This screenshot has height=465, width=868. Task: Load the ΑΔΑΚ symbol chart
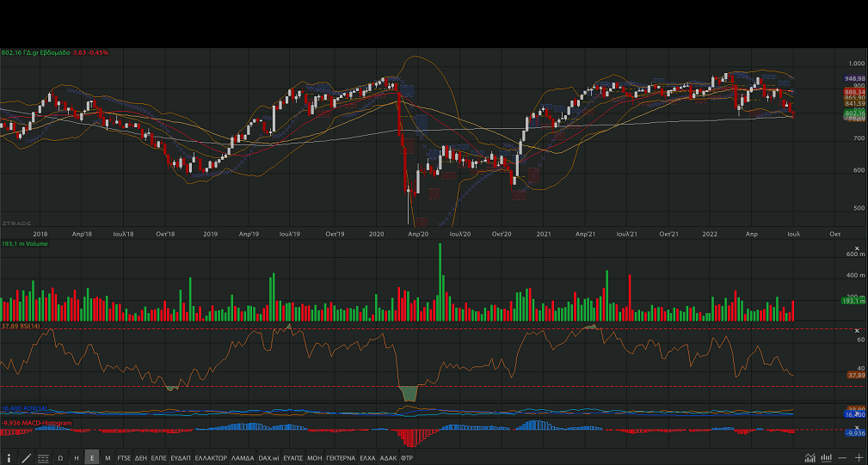coord(388,458)
